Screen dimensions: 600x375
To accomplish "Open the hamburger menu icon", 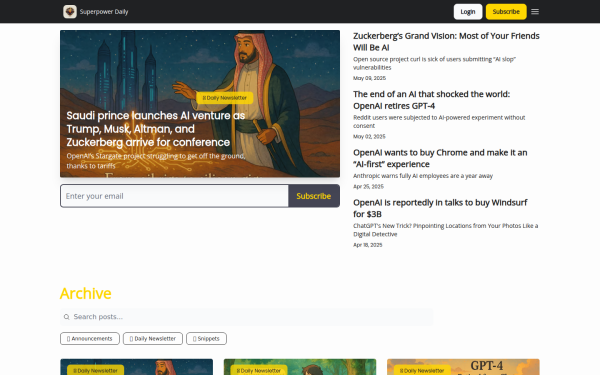I will click(x=535, y=12).
